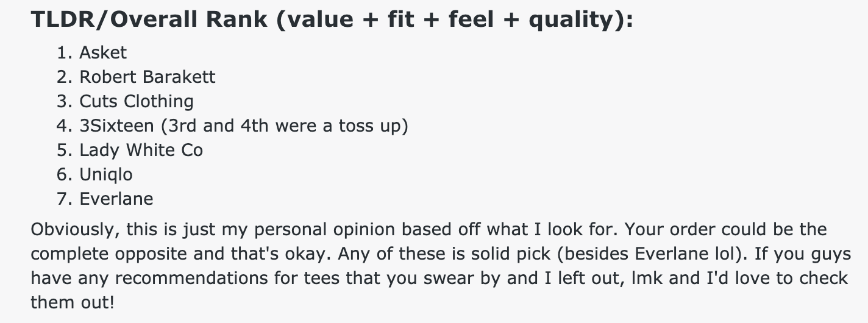Viewport: 868px width, 323px height.
Task: Click the Cuts Clothing list item
Action: click(137, 102)
